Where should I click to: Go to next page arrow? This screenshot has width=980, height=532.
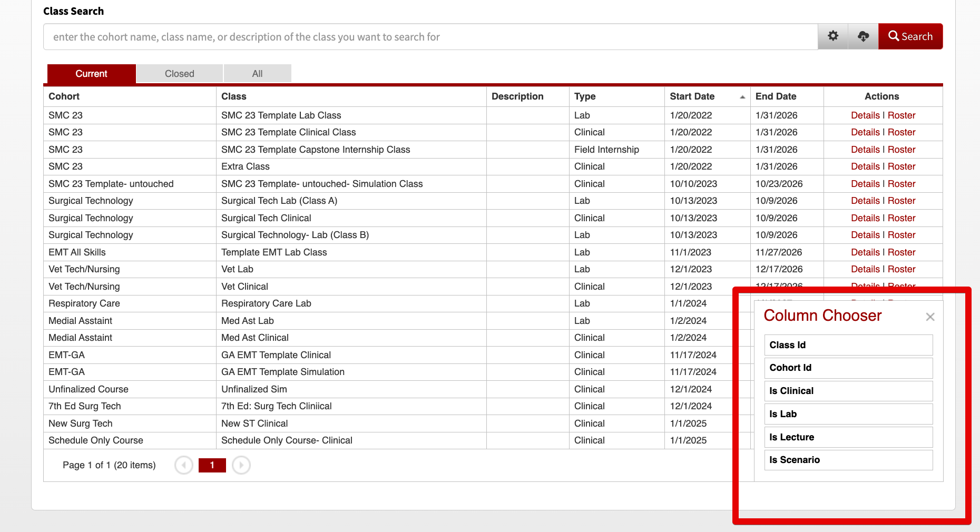click(x=241, y=465)
